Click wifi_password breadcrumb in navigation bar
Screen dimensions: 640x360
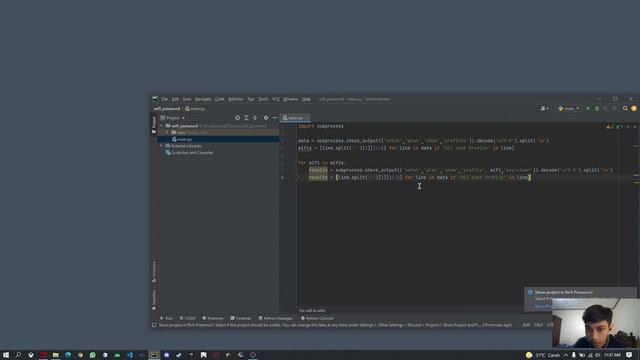[167, 109]
